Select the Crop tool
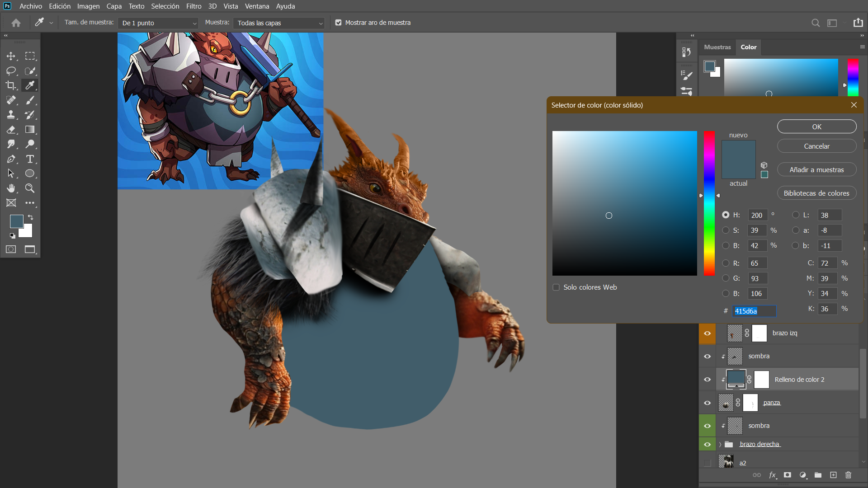The width and height of the screenshot is (868, 488). 11,85
